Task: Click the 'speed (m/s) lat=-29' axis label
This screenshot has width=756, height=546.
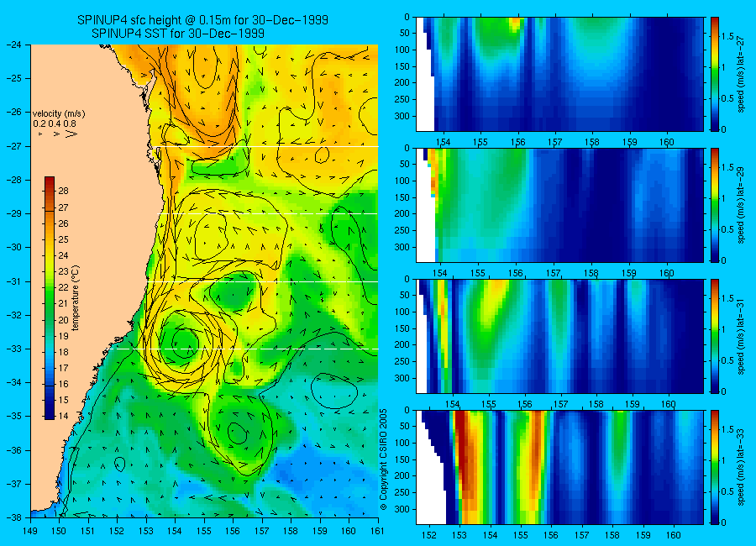Action: 741,205
